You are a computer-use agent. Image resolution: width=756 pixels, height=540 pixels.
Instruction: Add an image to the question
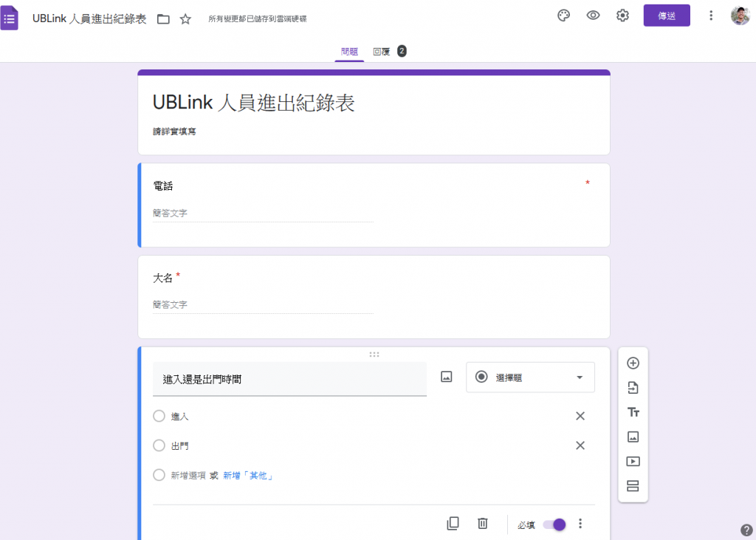tap(447, 377)
